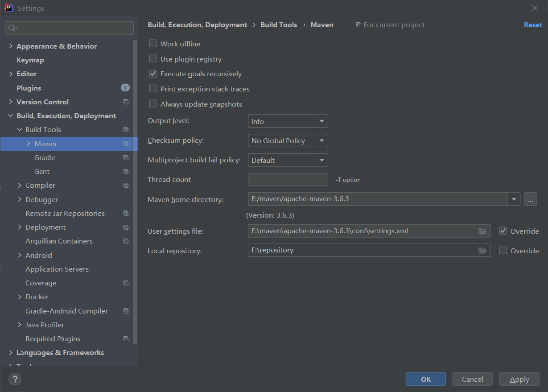Expand the Editor section
Screen dimensions: 548x392
11,74
